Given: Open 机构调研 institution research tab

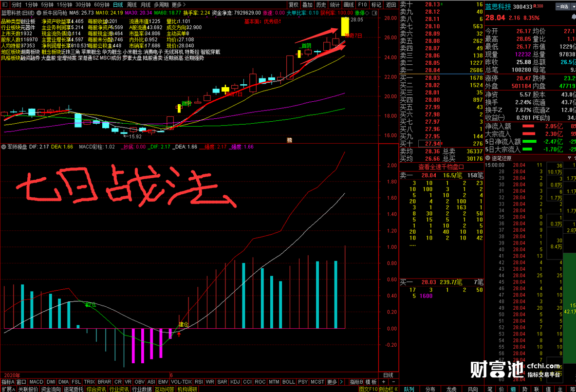Looking at the screenshot, I should tap(187, 389).
